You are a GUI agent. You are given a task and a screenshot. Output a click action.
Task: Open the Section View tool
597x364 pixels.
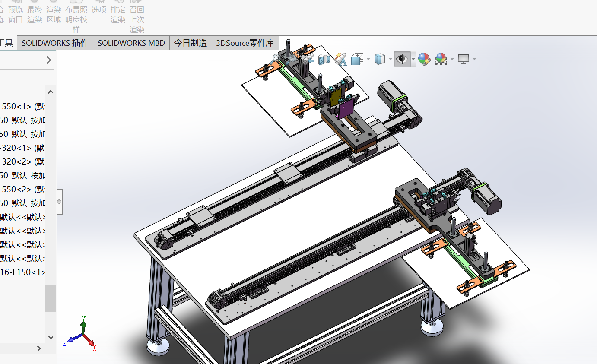tap(324, 59)
